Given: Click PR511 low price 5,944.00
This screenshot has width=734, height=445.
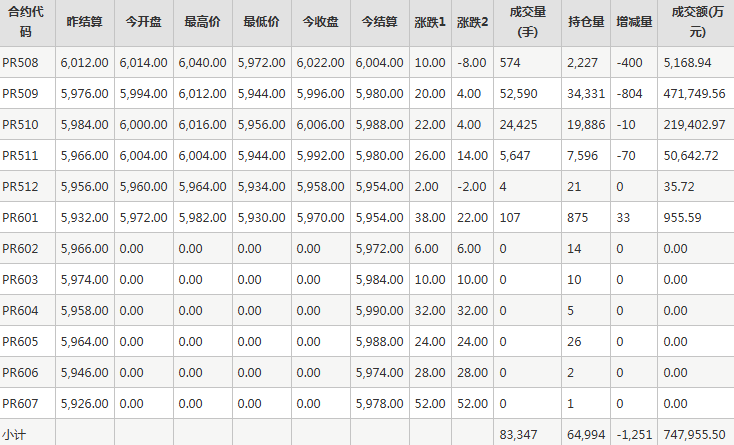Looking at the screenshot, I should coord(261,155).
